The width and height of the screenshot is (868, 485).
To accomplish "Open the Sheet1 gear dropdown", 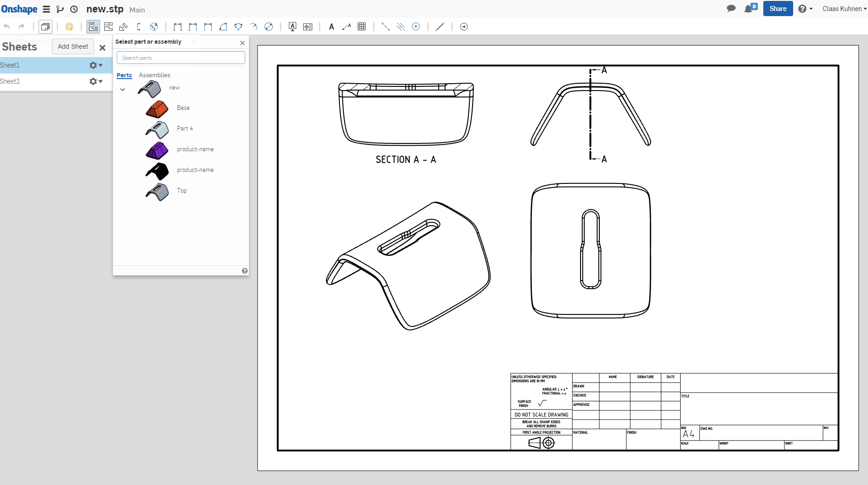I will (x=96, y=65).
